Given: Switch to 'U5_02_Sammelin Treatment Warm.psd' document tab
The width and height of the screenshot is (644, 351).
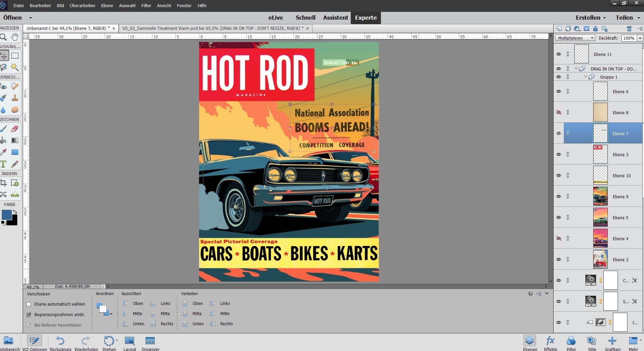Looking at the screenshot, I should [213, 28].
